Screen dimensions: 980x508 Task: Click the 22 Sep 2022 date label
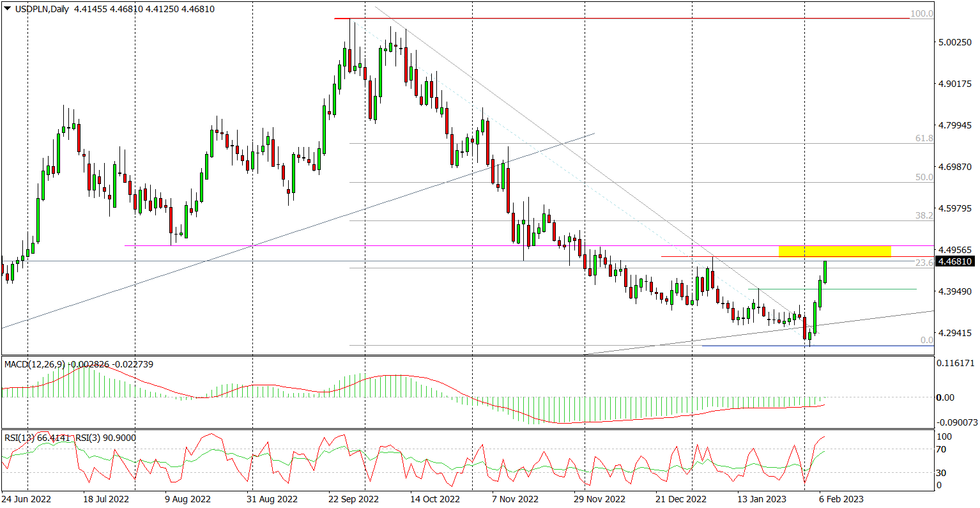tap(352, 498)
